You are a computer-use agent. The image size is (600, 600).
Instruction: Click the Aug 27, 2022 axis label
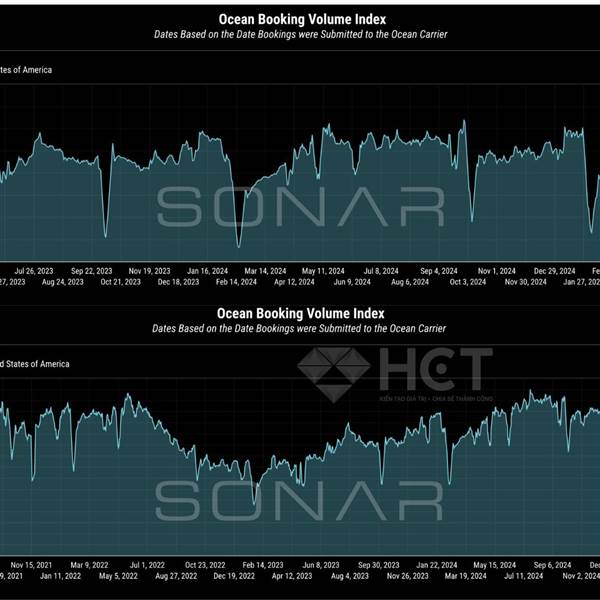[176, 576]
